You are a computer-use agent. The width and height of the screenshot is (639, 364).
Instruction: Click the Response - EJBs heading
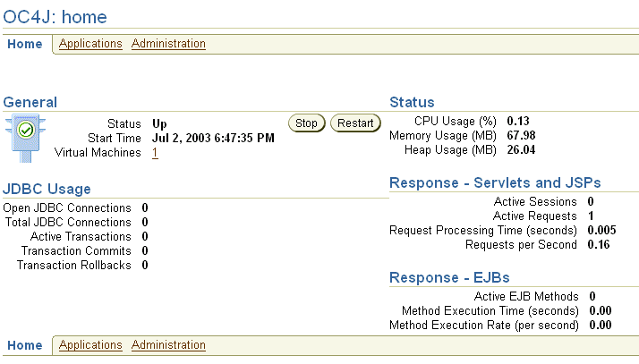(x=449, y=277)
